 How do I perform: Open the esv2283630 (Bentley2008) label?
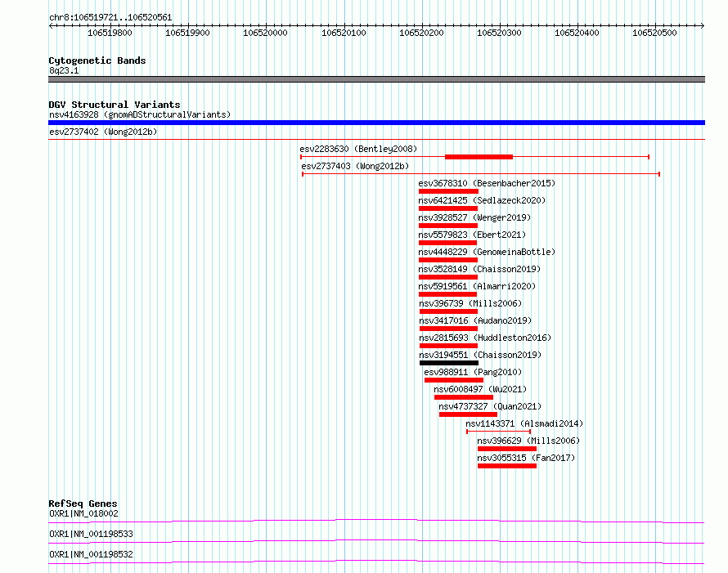pos(358,149)
